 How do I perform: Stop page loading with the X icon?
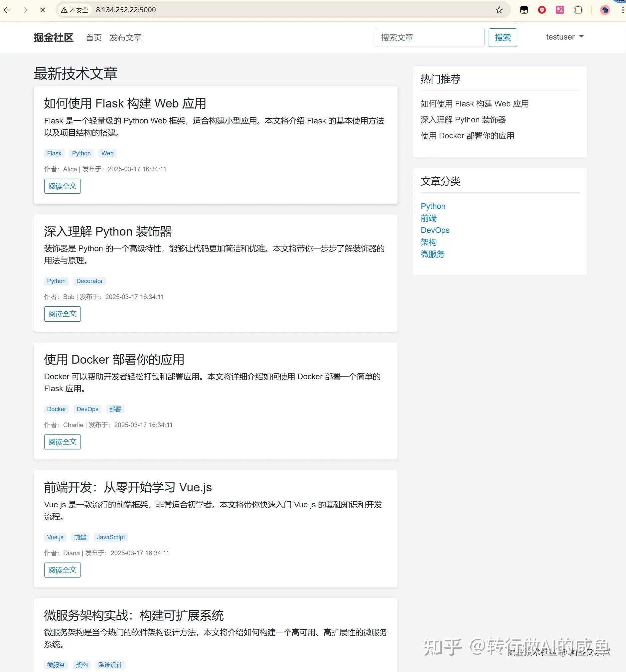(43, 10)
